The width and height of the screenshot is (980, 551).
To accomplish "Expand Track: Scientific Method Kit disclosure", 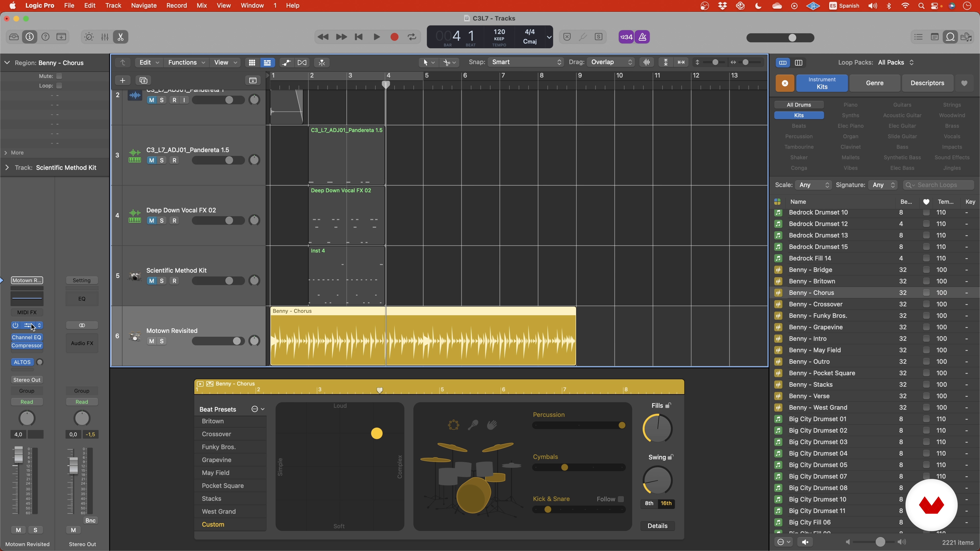I will point(7,167).
